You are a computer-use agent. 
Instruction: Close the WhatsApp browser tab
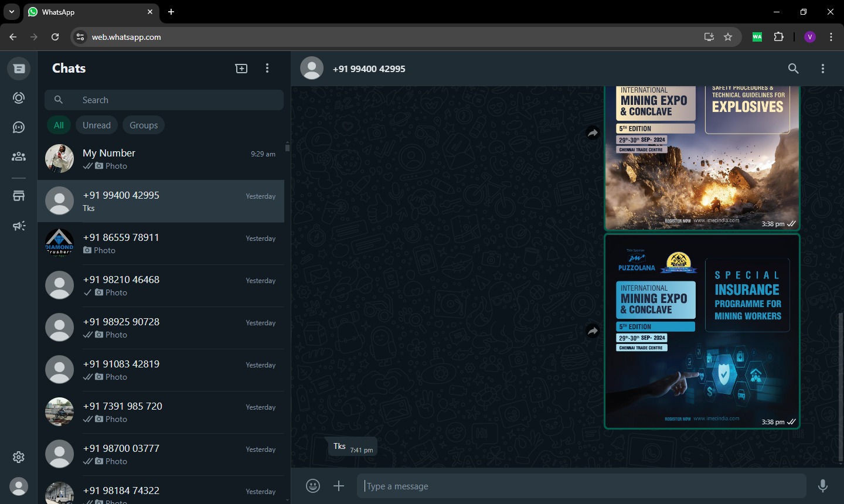[x=150, y=12]
